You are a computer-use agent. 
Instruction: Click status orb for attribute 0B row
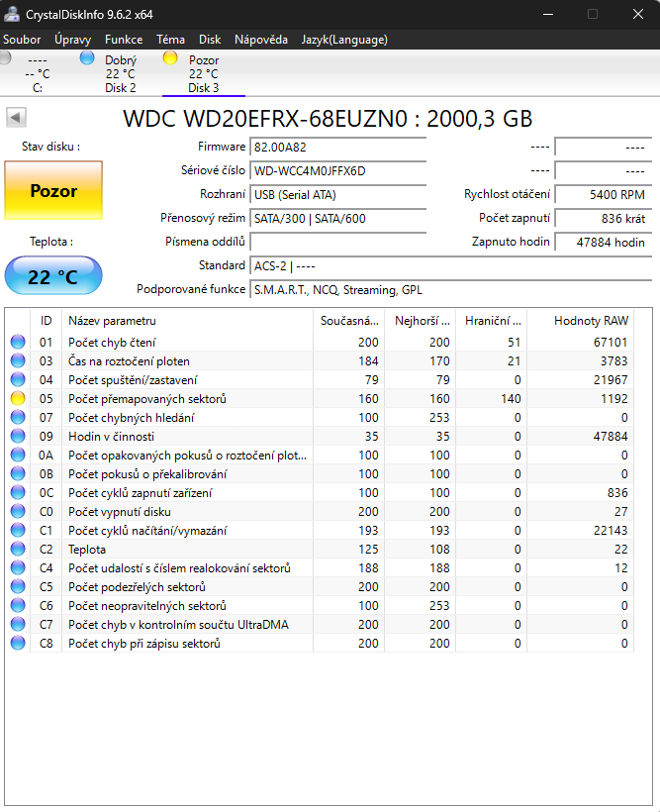[18, 473]
